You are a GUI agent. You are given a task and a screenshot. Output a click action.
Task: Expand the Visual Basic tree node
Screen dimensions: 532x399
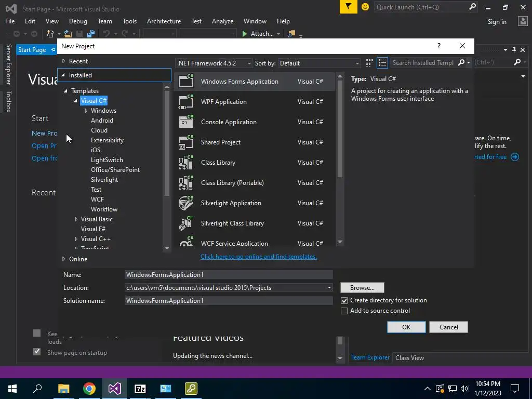coord(76,219)
